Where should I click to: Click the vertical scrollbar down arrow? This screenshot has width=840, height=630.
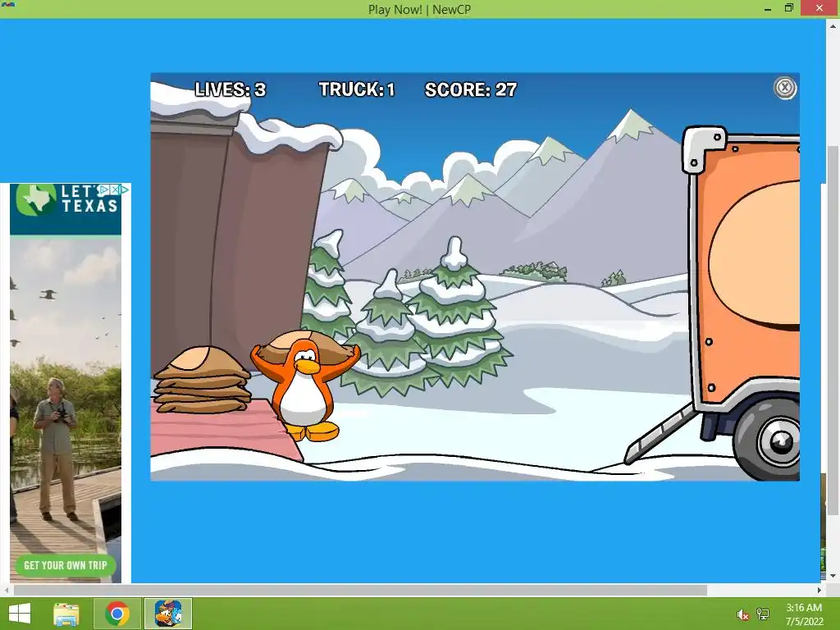click(833, 576)
